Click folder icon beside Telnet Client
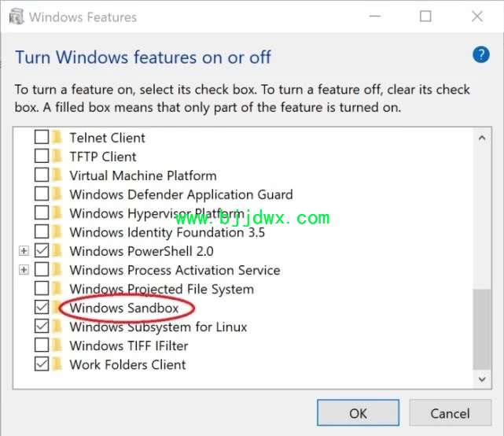This screenshot has height=436, width=504. tap(57, 138)
